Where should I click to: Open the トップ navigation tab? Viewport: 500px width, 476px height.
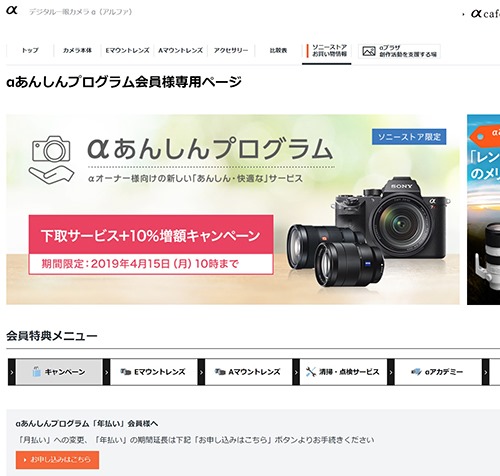(30, 50)
